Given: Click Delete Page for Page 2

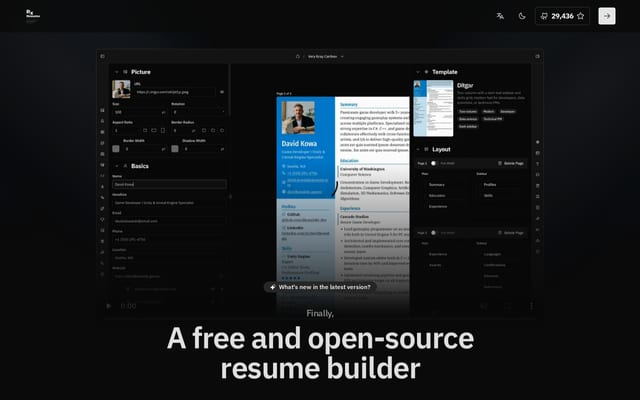Looking at the screenshot, I should (x=511, y=233).
